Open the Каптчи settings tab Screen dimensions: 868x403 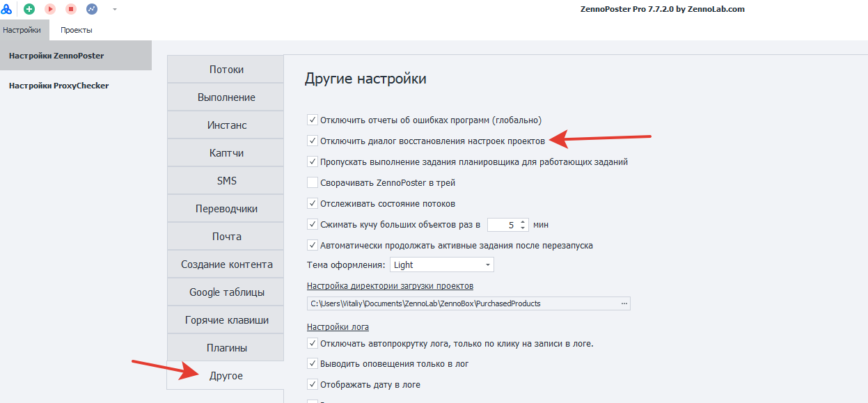point(226,153)
